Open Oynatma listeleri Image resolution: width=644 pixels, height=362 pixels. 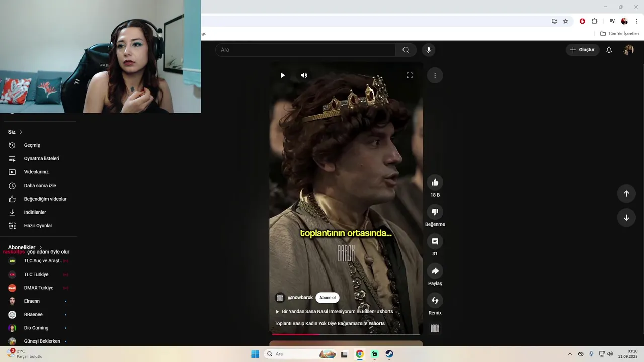coord(39,158)
